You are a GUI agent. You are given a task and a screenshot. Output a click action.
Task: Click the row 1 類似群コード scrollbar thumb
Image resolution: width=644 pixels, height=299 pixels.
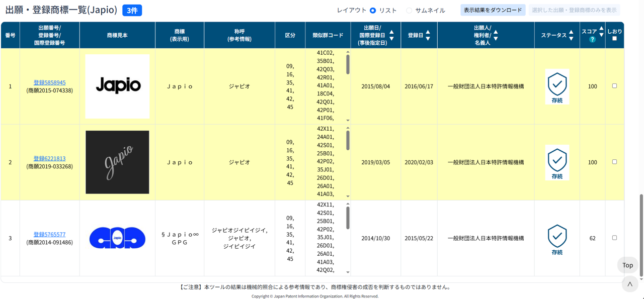(348, 64)
